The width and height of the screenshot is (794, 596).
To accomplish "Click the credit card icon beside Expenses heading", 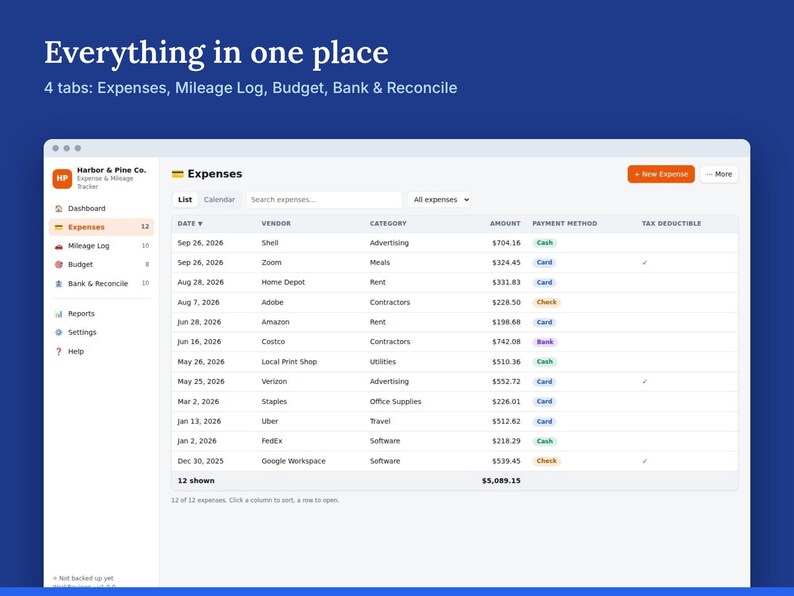I will tap(177, 174).
